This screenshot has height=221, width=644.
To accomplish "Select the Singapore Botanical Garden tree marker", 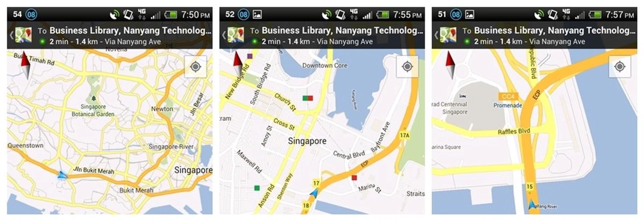I will click(94, 98).
